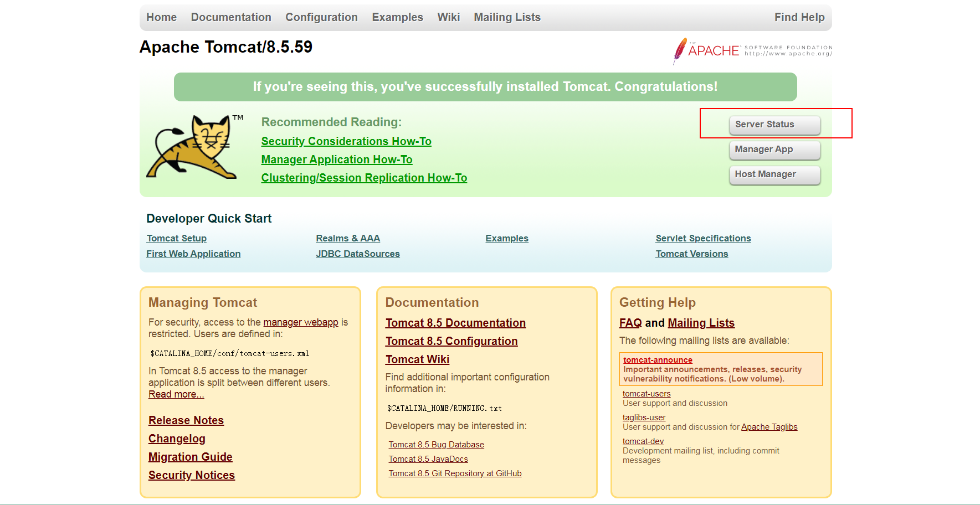Image resolution: width=980 pixels, height=505 pixels.
Task: Follow the Tomcat Wiki link
Action: [417, 359]
